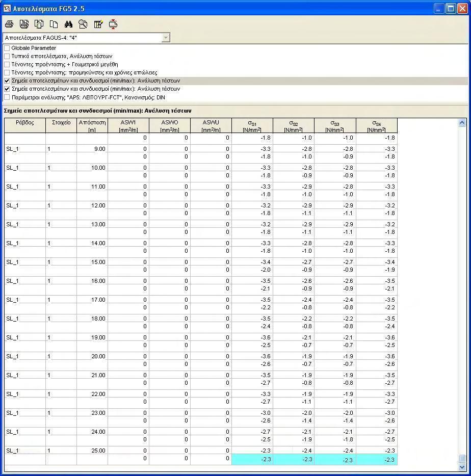Click the vertical scrollbar thumb near bottom
Screen dimensions: 471x476
(462, 458)
